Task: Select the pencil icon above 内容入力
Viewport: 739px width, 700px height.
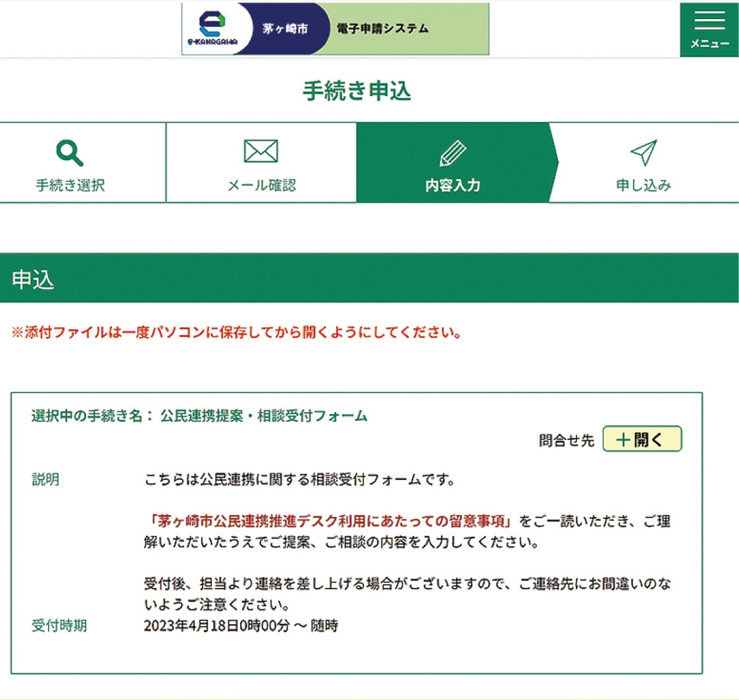Action: pos(453,152)
